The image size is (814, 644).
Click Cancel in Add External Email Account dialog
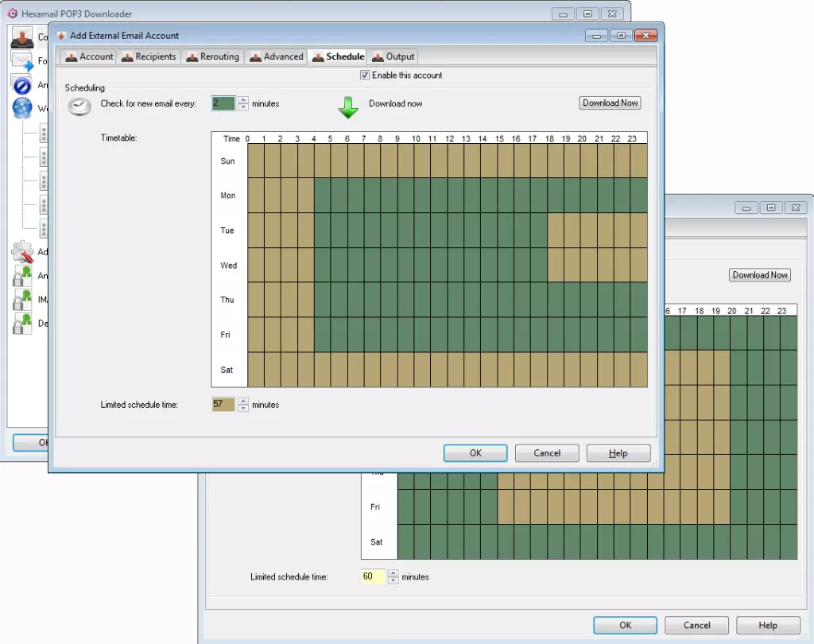click(x=547, y=453)
